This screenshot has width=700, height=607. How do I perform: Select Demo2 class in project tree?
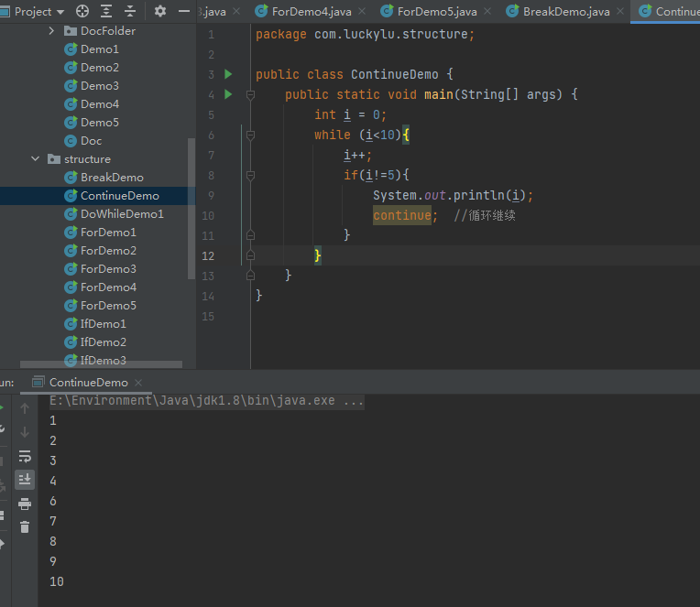99,68
